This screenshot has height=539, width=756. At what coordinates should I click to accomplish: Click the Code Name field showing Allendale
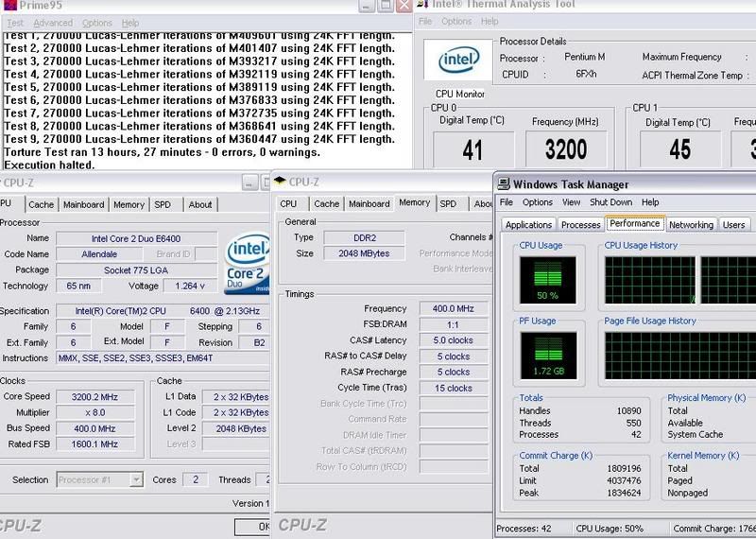[x=99, y=253]
